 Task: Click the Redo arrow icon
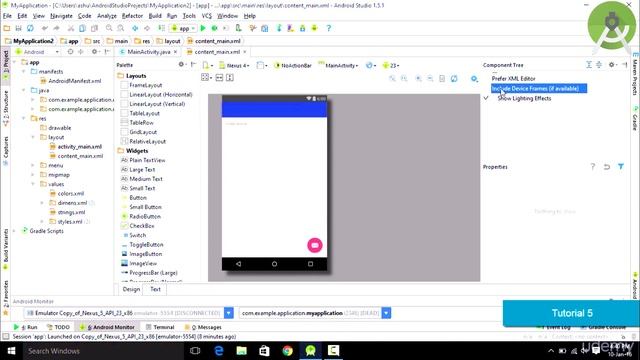56,28
